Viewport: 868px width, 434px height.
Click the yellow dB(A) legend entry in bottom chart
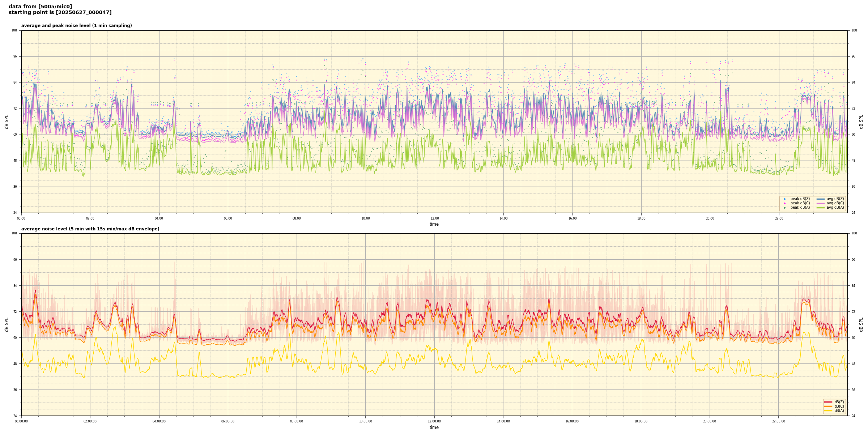828,410
